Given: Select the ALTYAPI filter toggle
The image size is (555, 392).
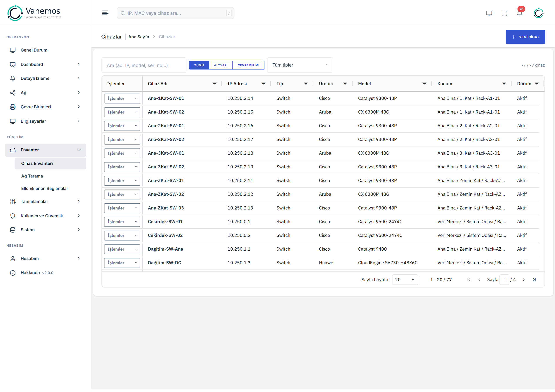Looking at the screenshot, I should 221,65.
